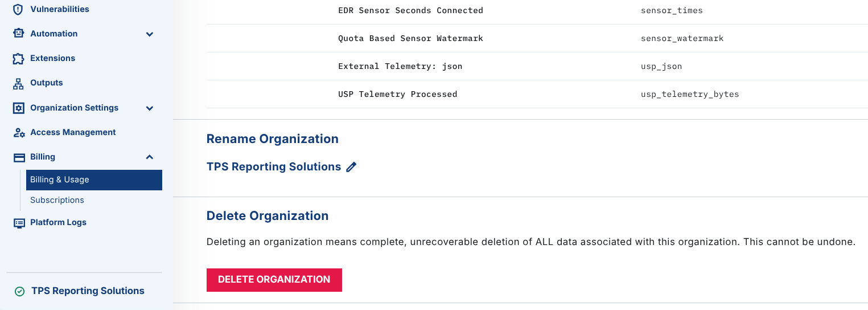
Task: Go to Access Management
Action: click(x=73, y=132)
